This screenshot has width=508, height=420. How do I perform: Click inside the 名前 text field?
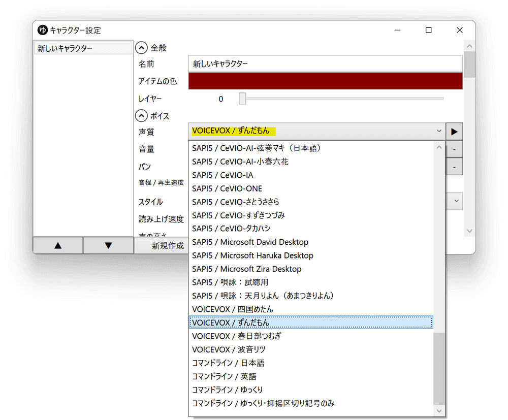click(326, 63)
